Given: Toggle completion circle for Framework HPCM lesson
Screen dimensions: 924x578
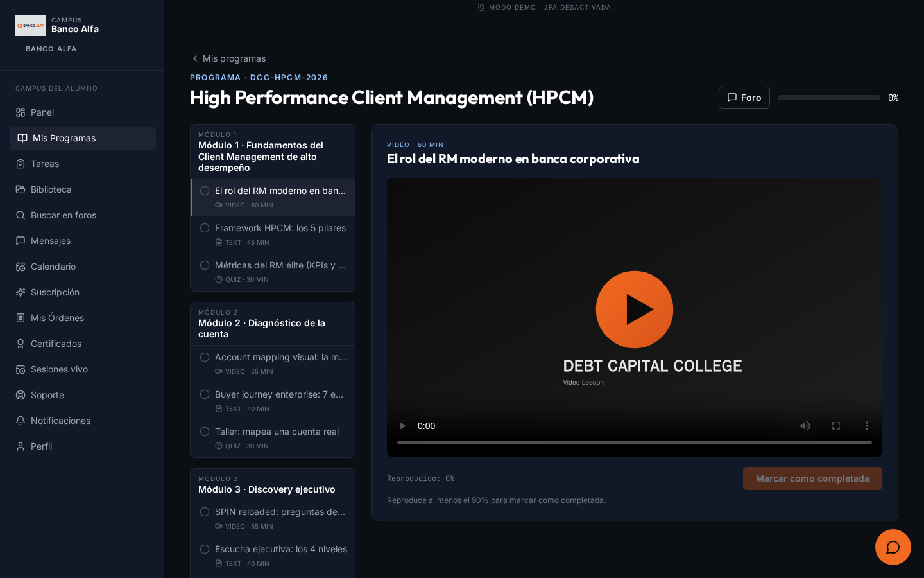Looking at the screenshot, I should 205,228.
